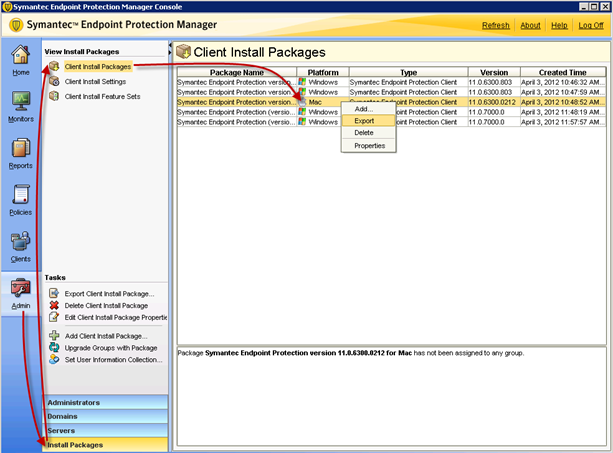Click the Client Install Feature Sets icon
The height and width of the screenshot is (453, 613).
(x=54, y=96)
